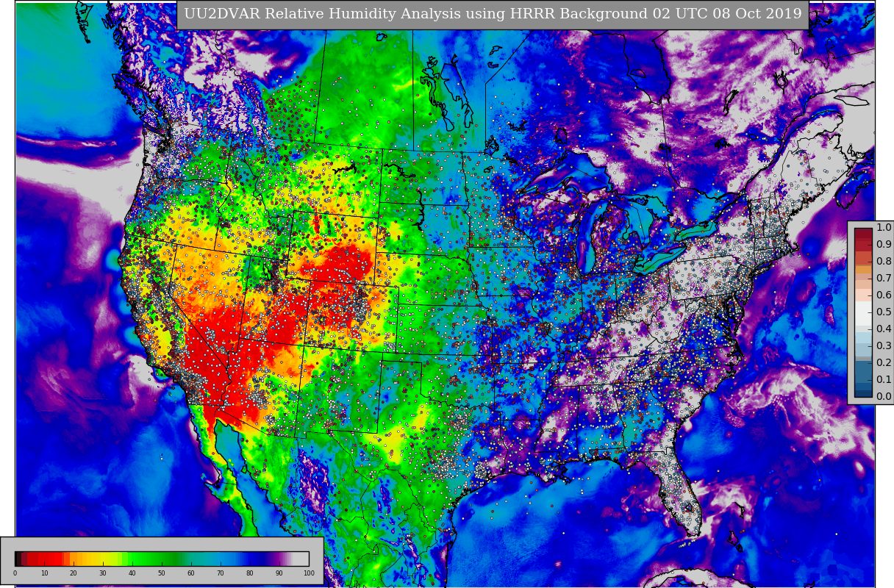Select tick label "40" on the bottom colorbar
894x588 pixels.
pyautogui.click(x=132, y=573)
